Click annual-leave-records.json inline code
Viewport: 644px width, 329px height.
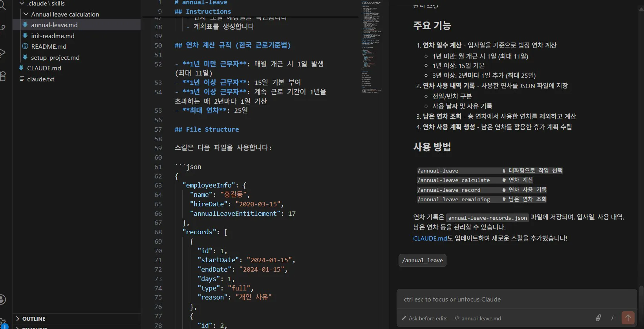487,218
